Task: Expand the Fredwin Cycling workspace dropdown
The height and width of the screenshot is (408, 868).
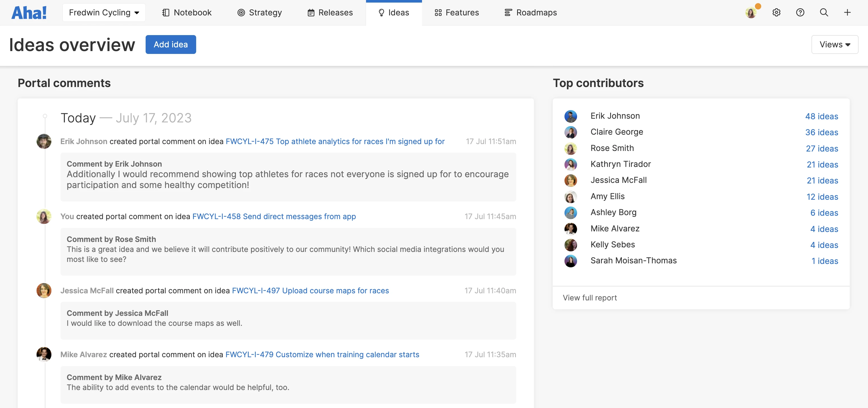Action: click(104, 13)
